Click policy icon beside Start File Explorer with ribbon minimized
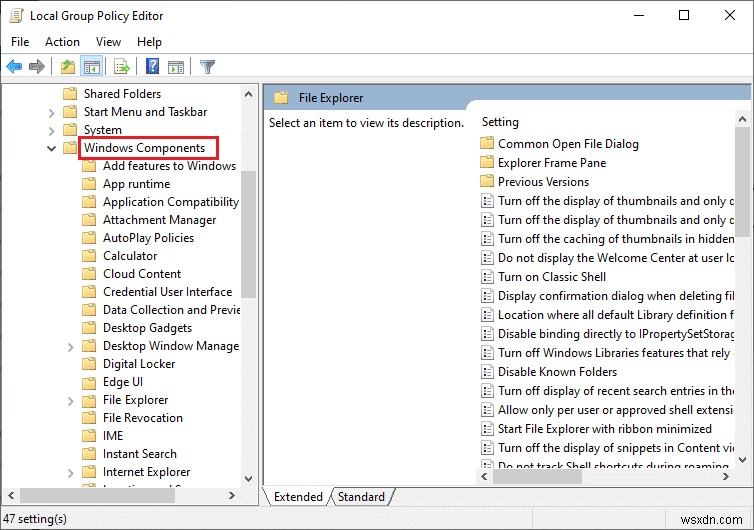754x530 pixels. click(487, 429)
